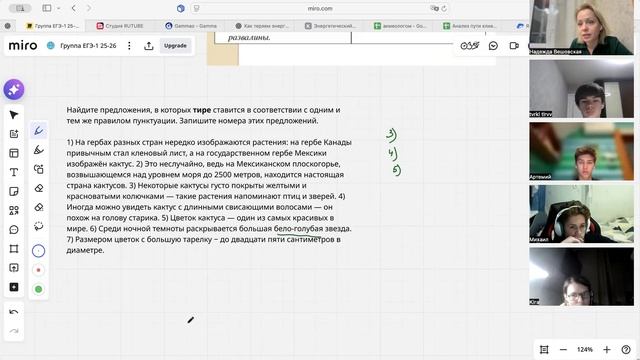Select Артемий video thumbnail
Image resolution: width=640 pixels, height=360 pixels.
point(581,151)
